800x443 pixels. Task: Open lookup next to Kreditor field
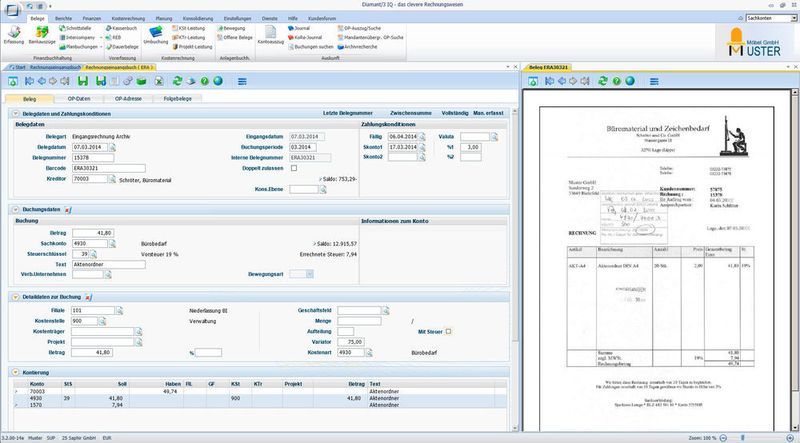pyautogui.click(x=112, y=179)
